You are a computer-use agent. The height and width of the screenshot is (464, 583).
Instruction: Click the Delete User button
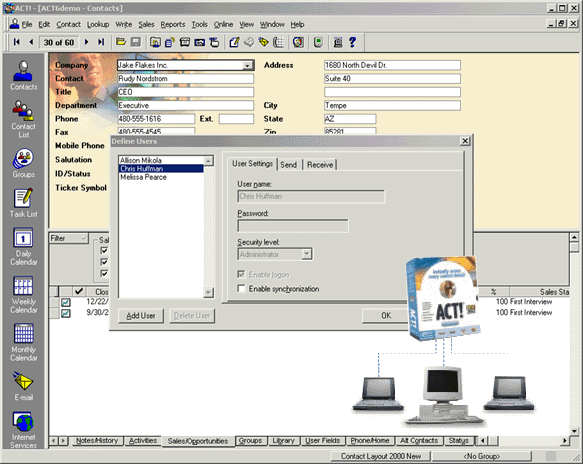[x=192, y=316]
